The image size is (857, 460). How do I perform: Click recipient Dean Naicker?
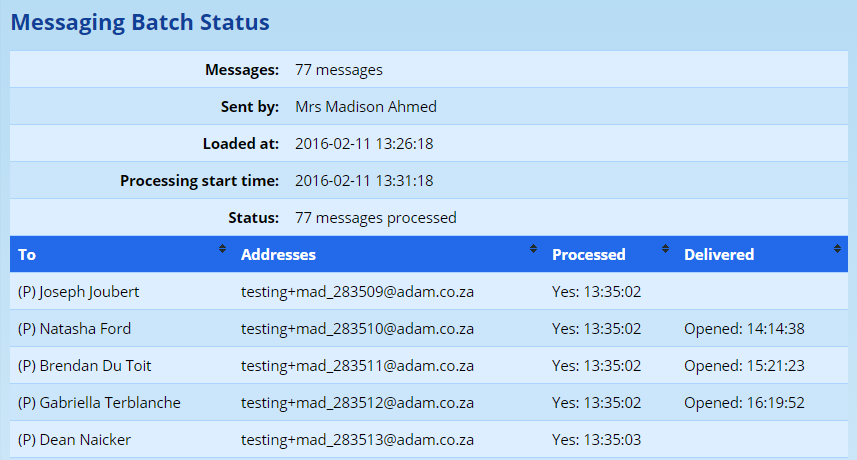click(x=75, y=440)
